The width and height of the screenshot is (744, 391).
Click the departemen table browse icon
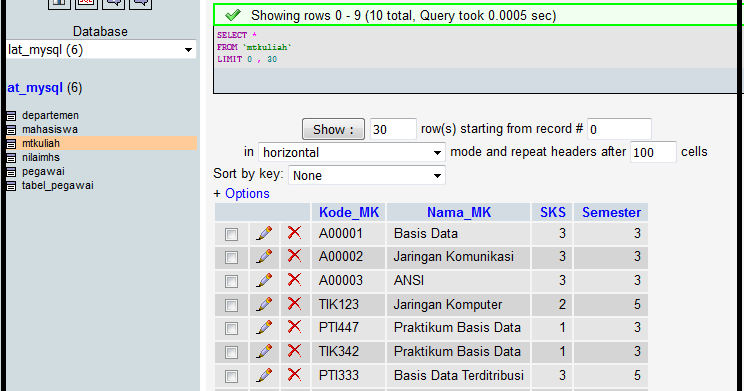click(11, 116)
